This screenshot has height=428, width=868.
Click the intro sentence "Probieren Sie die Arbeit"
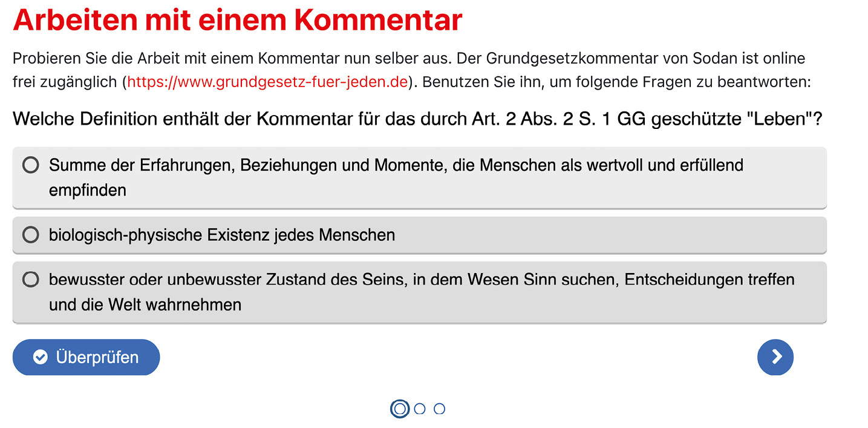click(121, 59)
